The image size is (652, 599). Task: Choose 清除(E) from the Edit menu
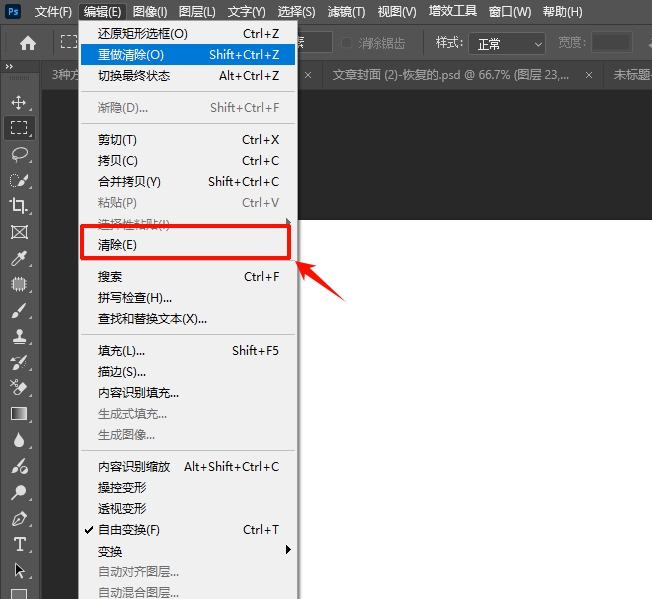pyautogui.click(x=117, y=245)
